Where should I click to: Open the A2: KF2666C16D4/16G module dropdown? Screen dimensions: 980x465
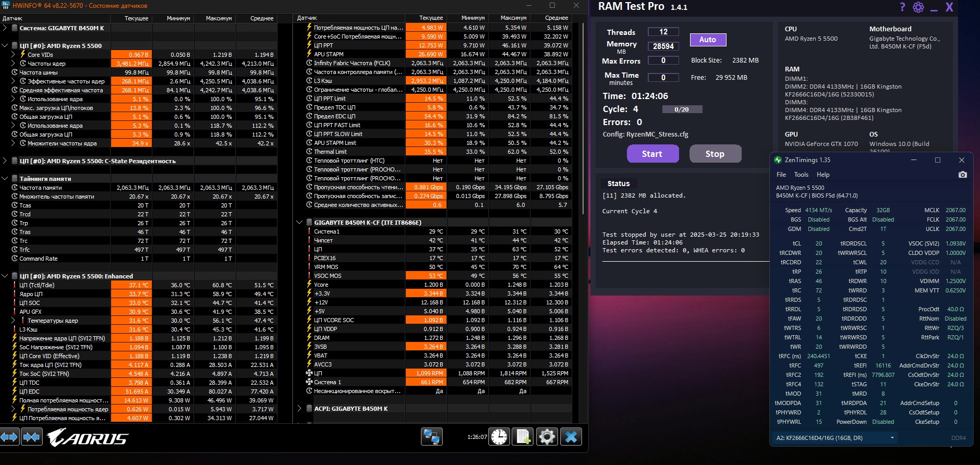(x=835, y=438)
